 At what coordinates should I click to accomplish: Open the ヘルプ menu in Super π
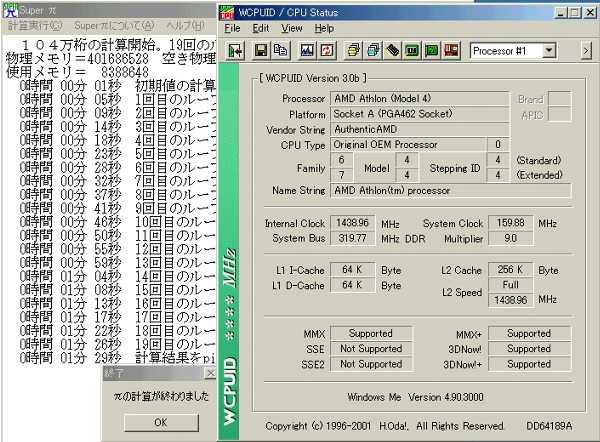pos(185,26)
